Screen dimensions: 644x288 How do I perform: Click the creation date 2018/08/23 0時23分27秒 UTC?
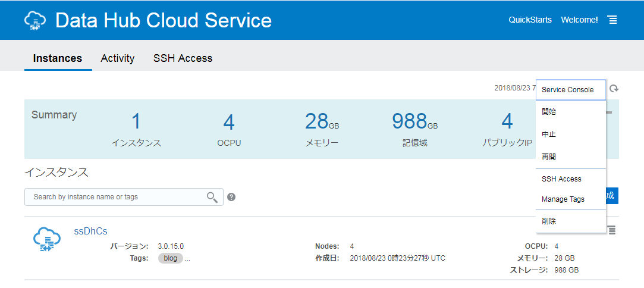pyautogui.click(x=398, y=258)
